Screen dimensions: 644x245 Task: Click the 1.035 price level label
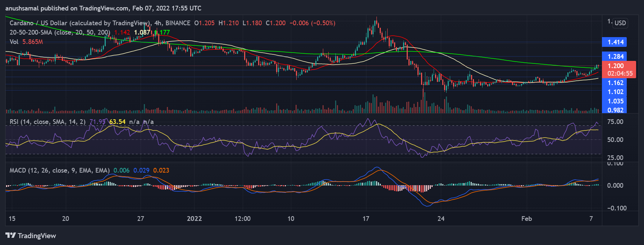[615, 101]
